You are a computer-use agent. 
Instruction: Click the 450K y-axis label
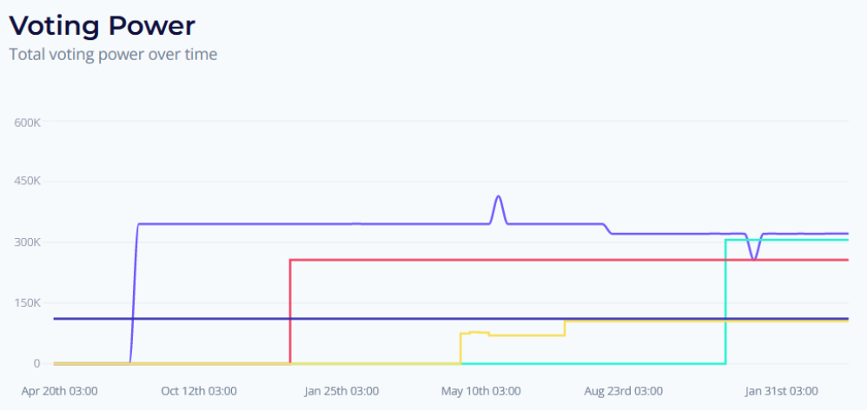(28, 182)
